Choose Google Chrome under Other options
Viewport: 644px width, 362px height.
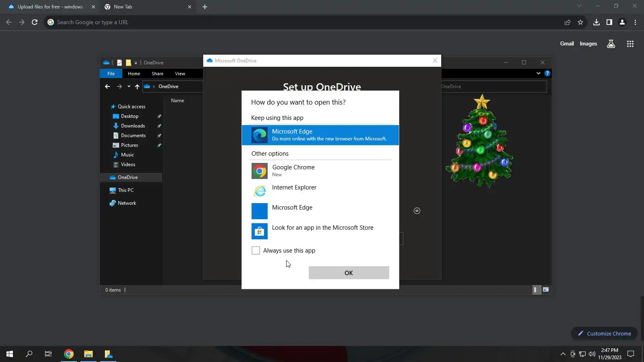(x=320, y=171)
